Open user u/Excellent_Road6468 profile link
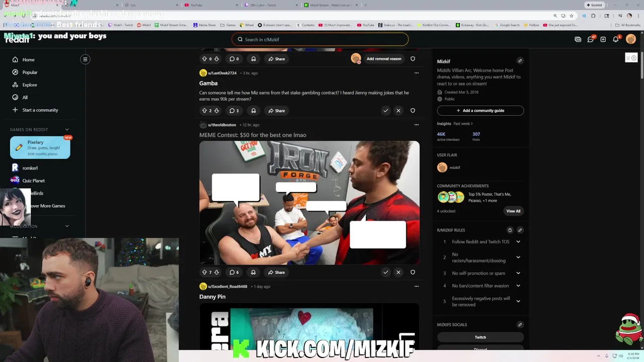Viewport: 644px width, 362px height. pyautogui.click(x=227, y=287)
